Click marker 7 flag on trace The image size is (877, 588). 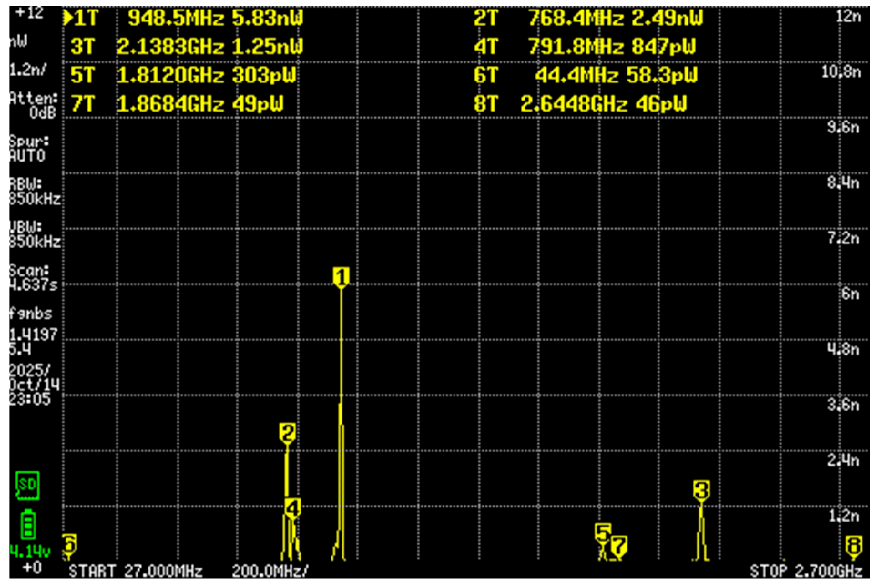[x=619, y=545]
